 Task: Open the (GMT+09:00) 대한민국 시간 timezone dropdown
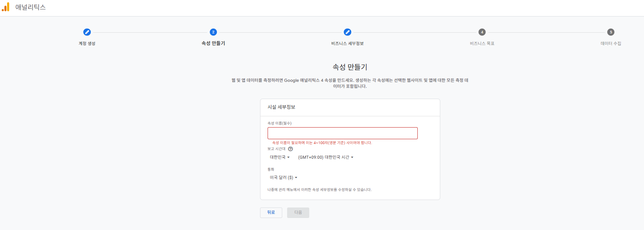coord(326,157)
